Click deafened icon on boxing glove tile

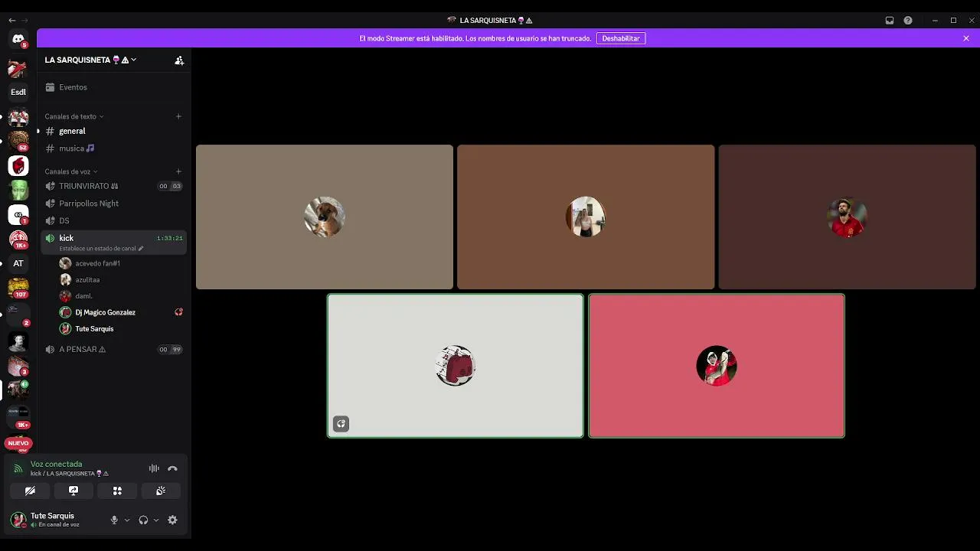coord(341,423)
